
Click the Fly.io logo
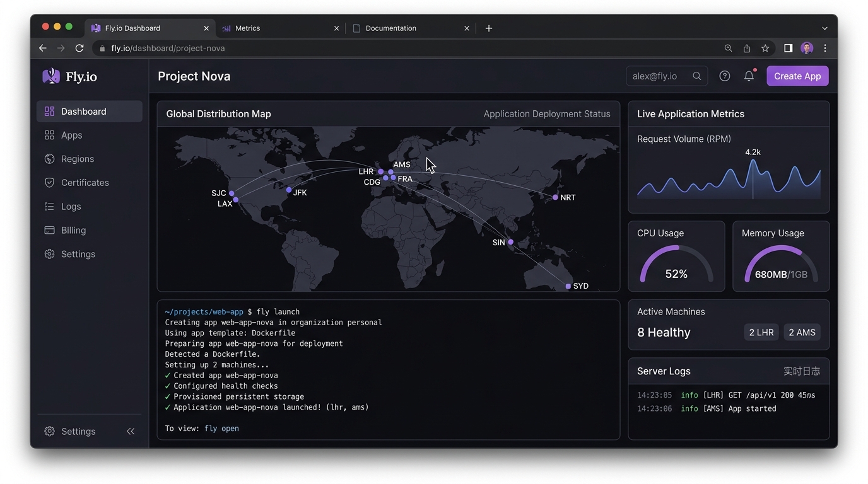coord(70,76)
